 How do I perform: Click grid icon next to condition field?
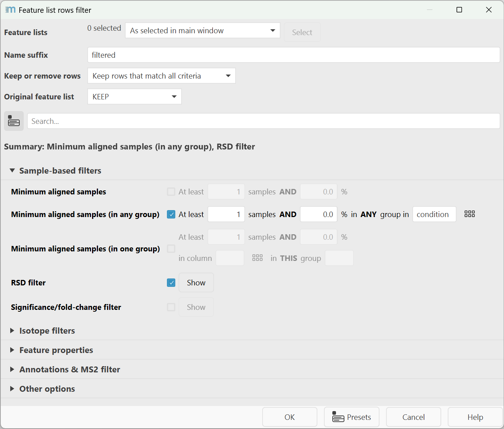[x=469, y=214]
